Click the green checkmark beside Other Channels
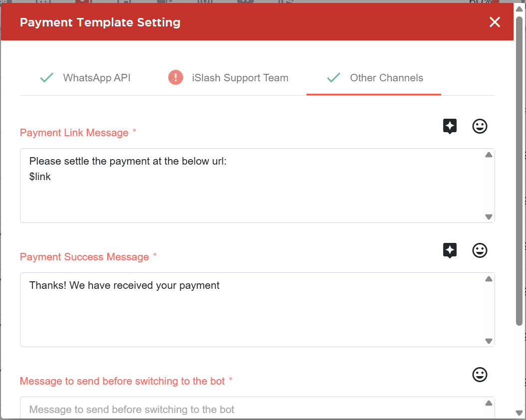 tap(333, 77)
